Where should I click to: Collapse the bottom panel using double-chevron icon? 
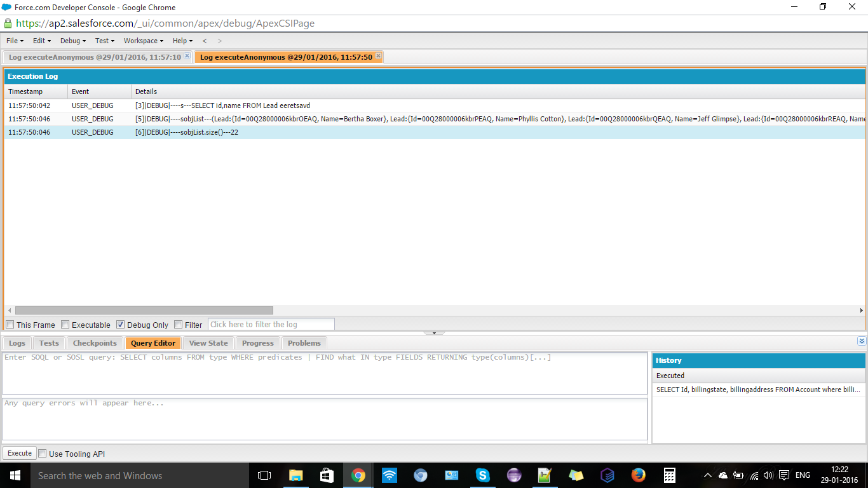point(862,342)
